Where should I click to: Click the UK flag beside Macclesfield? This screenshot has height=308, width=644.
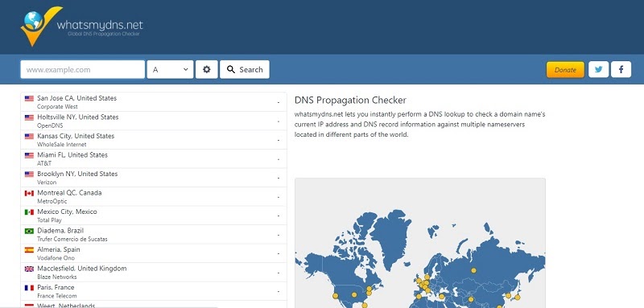(29, 269)
